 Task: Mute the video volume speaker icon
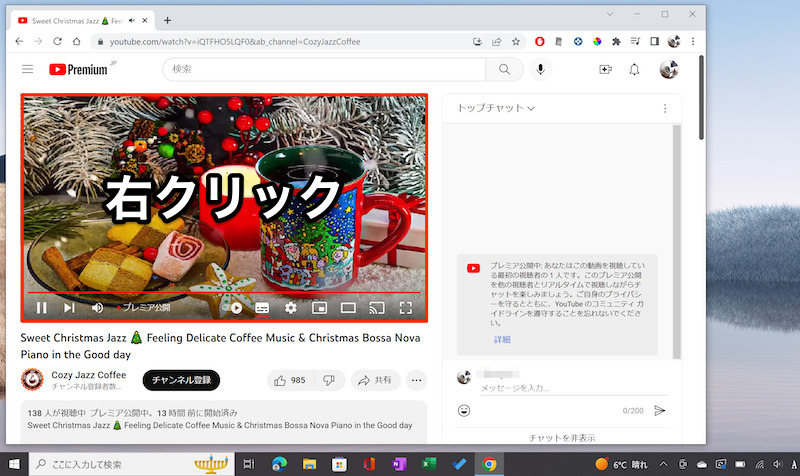[x=98, y=308]
